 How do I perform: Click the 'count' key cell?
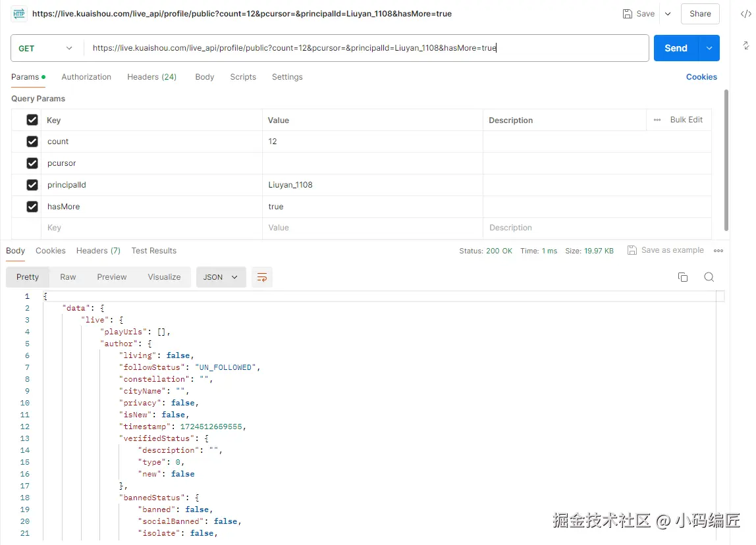[151, 142]
